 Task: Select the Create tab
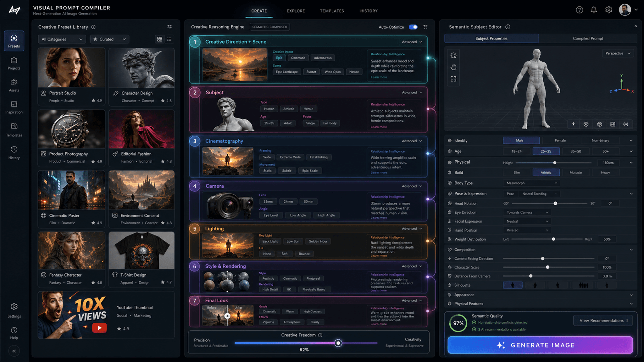[259, 11]
